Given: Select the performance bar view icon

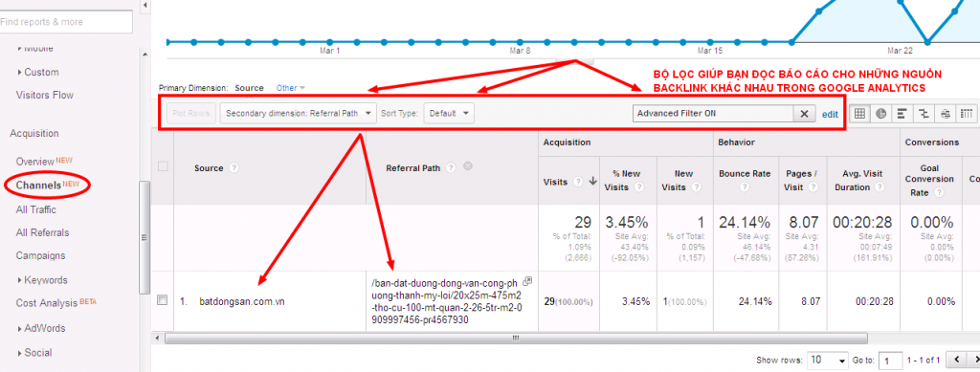Looking at the screenshot, I should (902, 114).
